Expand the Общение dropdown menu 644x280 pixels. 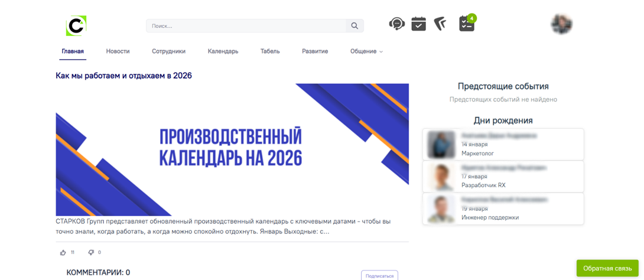366,51
